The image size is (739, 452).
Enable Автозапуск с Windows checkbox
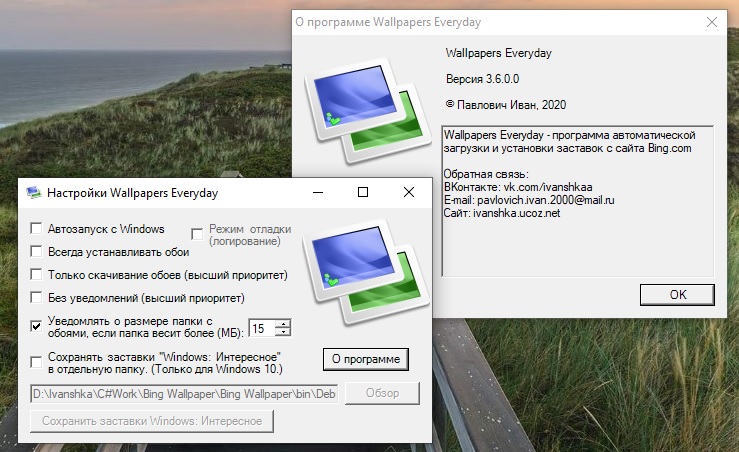click(36, 229)
